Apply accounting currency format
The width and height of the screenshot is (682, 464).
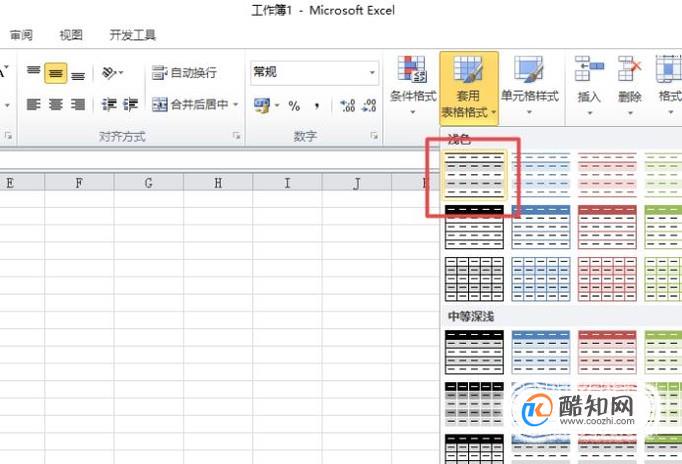point(261,105)
